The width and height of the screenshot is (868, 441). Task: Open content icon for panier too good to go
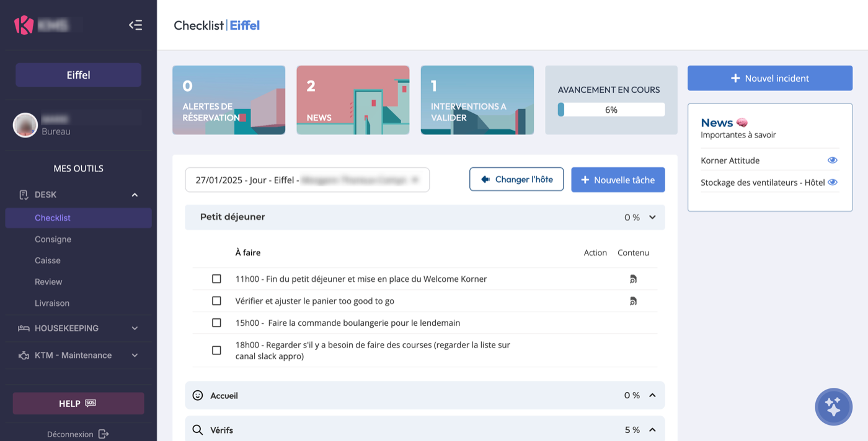click(x=633, y=301)
